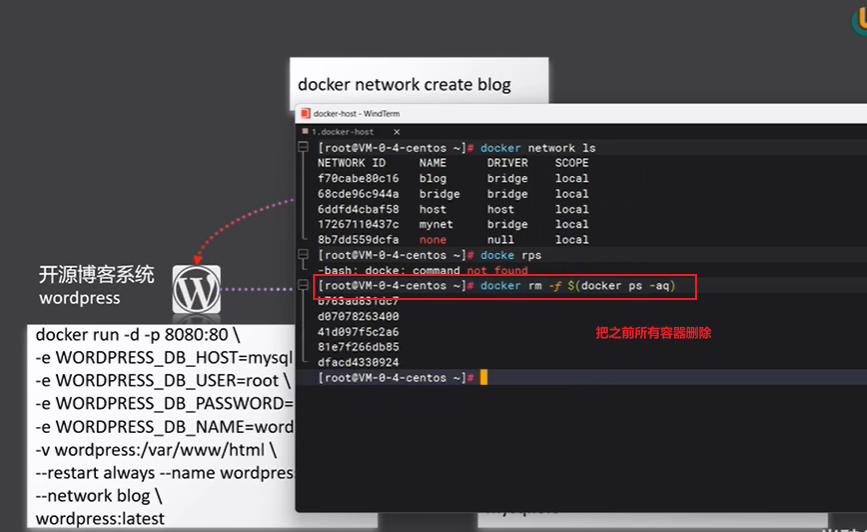Click the 开源博客系统 label

coord(96,275)
